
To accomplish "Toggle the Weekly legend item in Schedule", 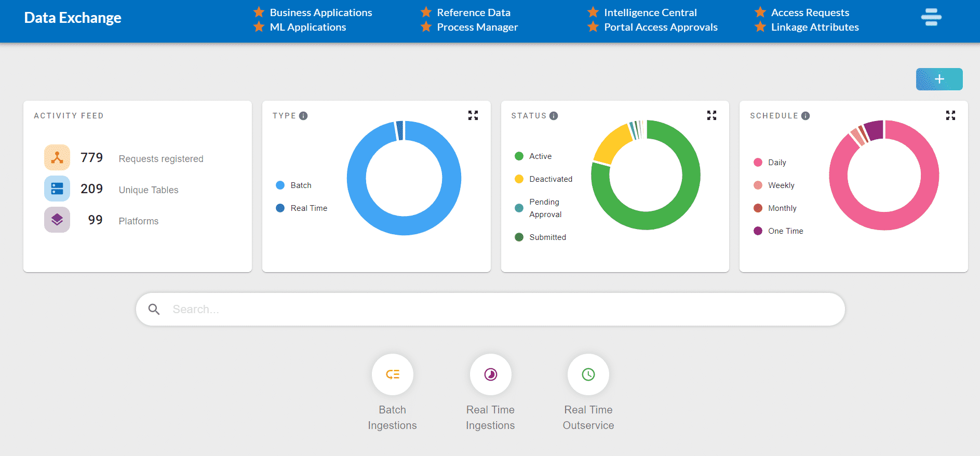I will coord(774,185).
